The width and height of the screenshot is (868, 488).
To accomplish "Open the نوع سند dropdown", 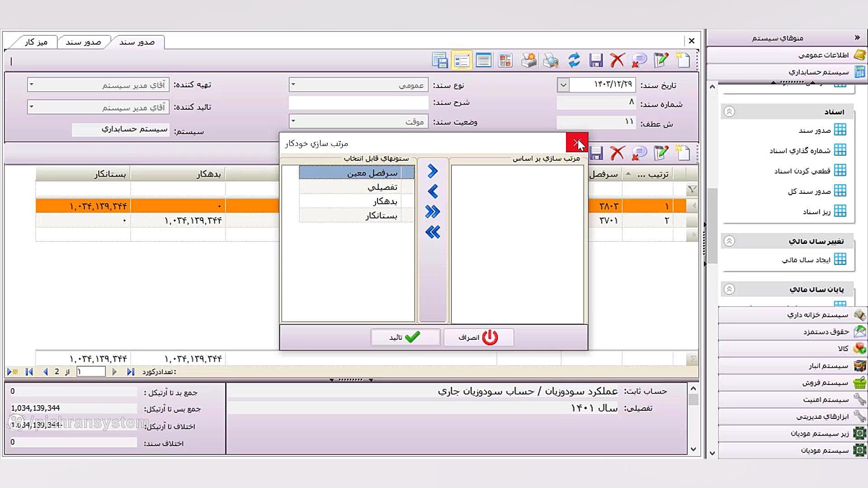I will point(293,84).
